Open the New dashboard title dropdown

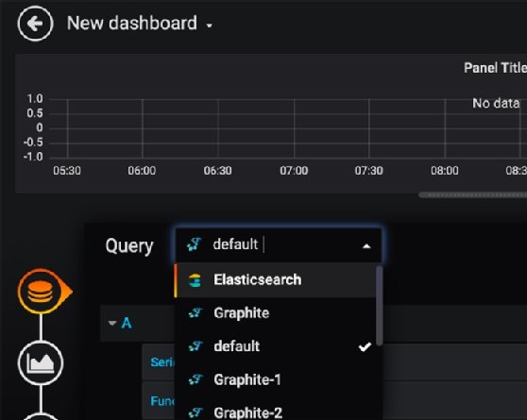pos(140,24)
